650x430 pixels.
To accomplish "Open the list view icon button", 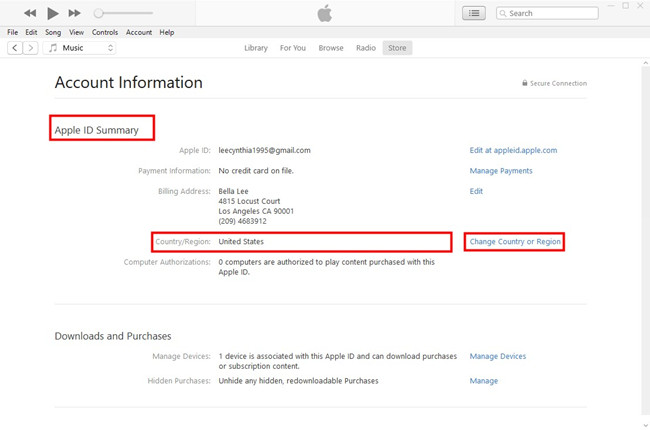I will [x=474, y=13].
